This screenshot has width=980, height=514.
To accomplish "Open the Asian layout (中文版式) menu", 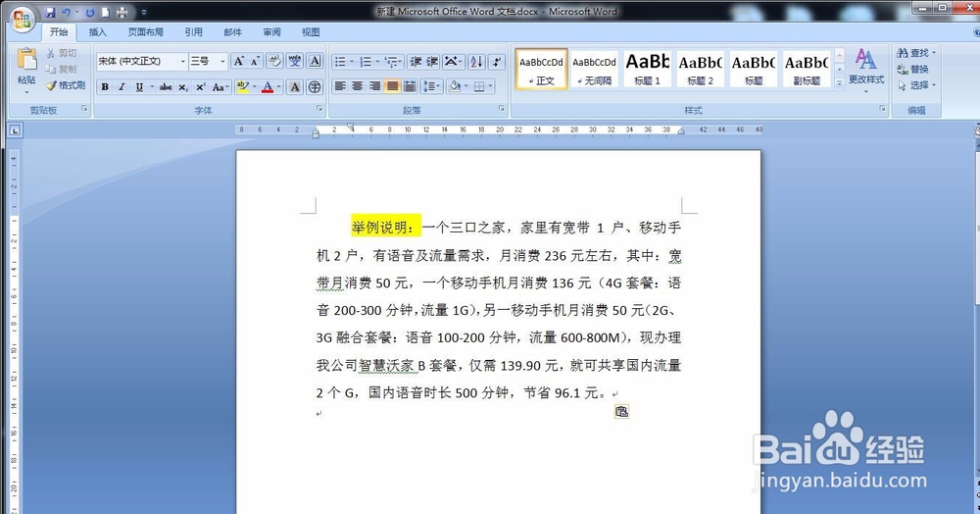I will click(x=453, y=61).
